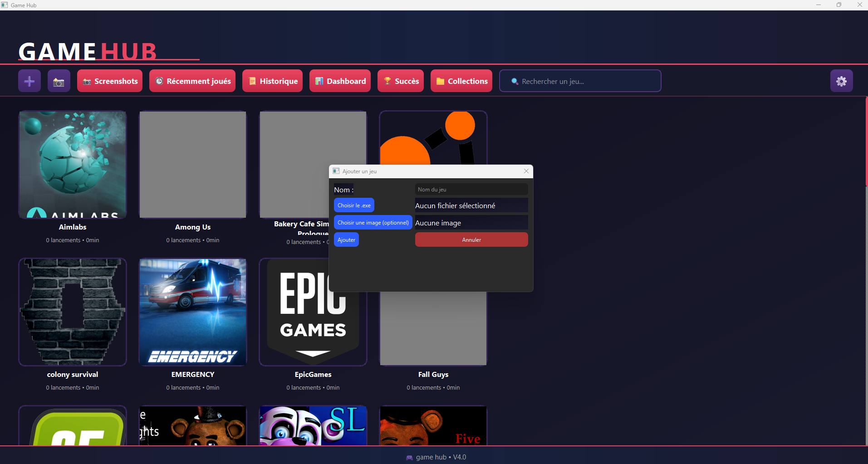
Task: Click the Nom du jeu input field
Action: 471,190
